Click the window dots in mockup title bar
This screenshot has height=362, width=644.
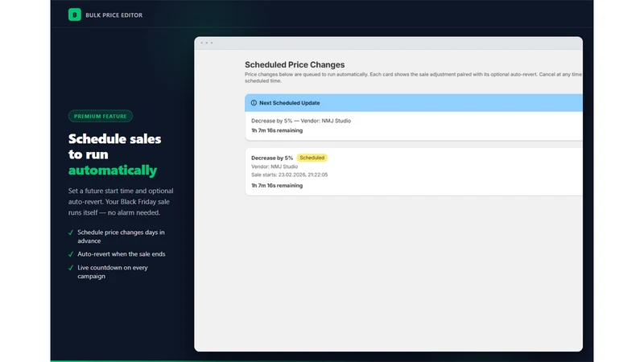coord(207,43)
